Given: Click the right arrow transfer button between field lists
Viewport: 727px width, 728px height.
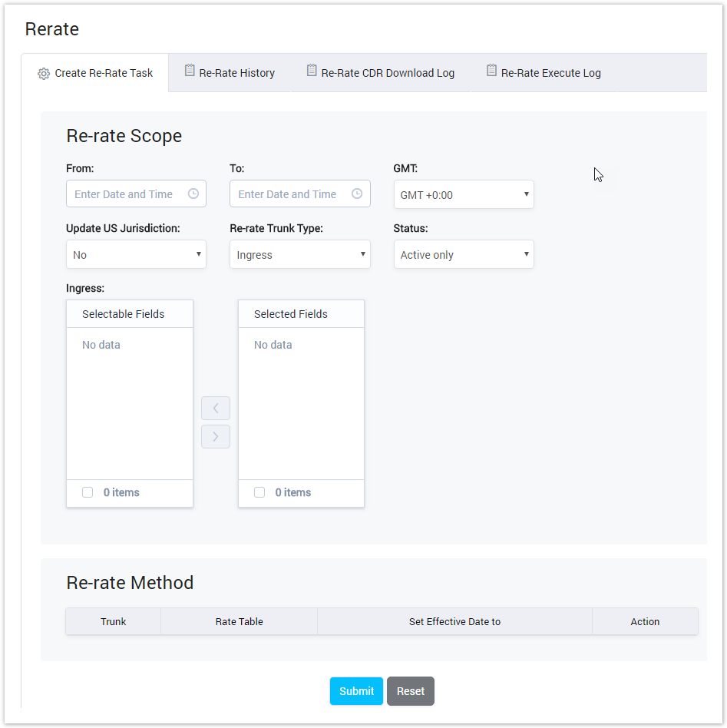Looking at the screenshot, I should (216, 436).
